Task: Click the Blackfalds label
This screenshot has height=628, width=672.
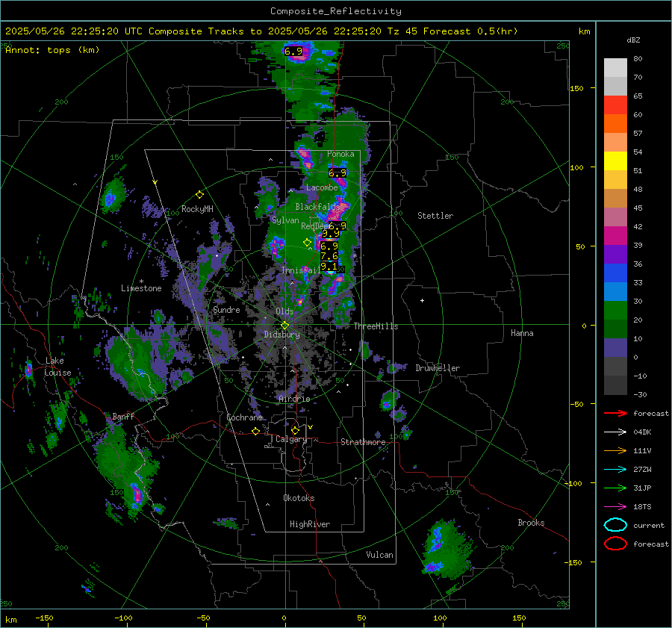Action: click(317, 207)
